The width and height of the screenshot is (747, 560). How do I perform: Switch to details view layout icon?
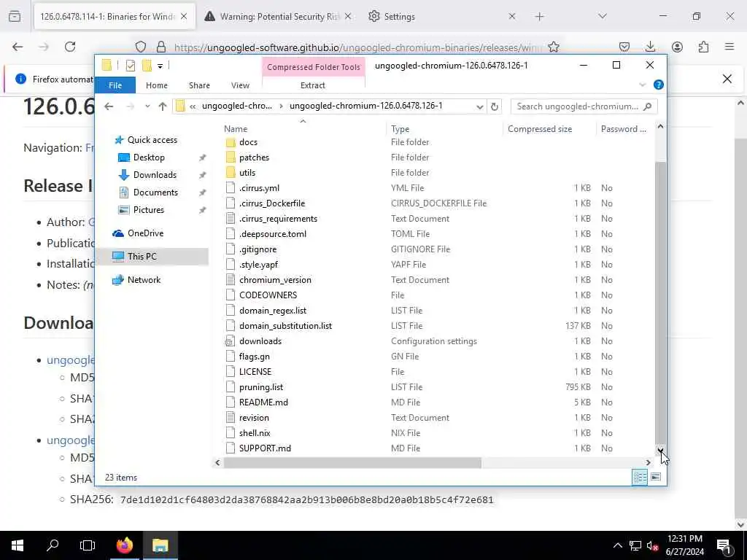tap(639, 477)
